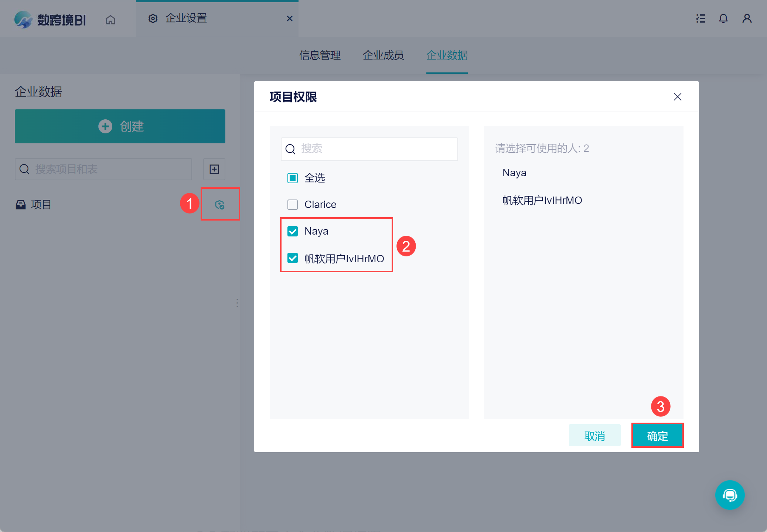Click the 确定 confirm button
This screenshot has height=532, width=767.
(x=657, y=436)
